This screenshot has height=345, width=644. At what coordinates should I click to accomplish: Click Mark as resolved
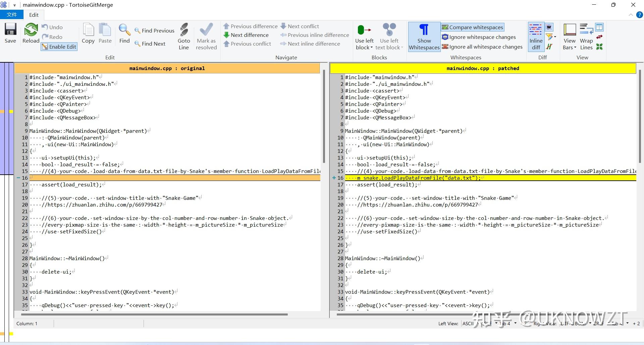(x=206, y=35)
